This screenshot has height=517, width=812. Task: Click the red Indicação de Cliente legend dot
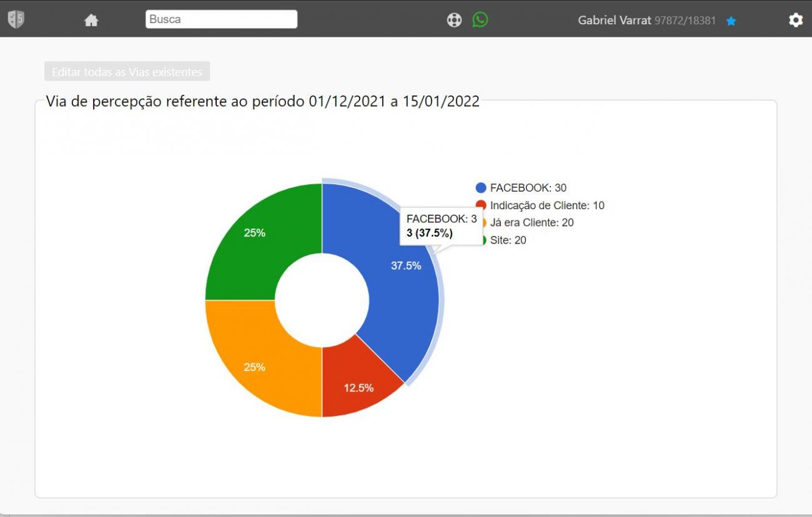(x=480, y=204)
